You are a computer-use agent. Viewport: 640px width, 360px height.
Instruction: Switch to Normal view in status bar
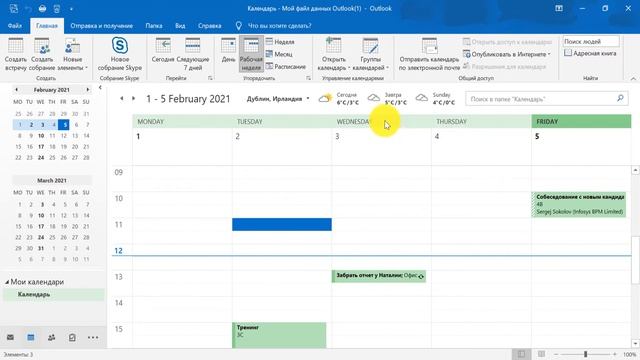(522, 354)
